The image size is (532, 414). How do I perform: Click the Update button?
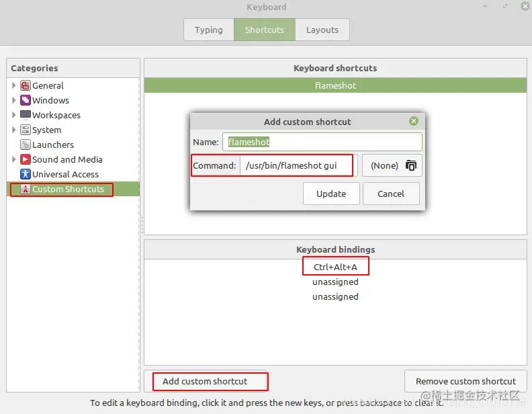click(331, 194)
